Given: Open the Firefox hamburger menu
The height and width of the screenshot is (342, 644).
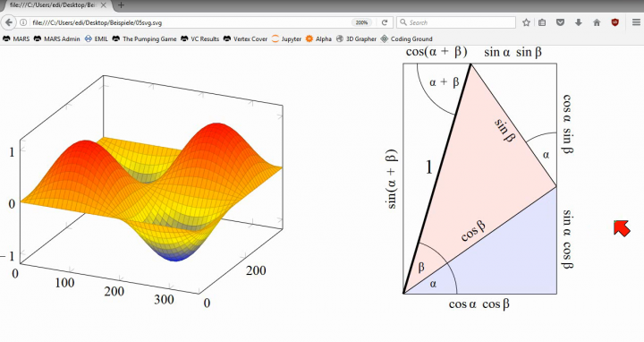Looking at the screenshot, I should (x=636, y=22).
